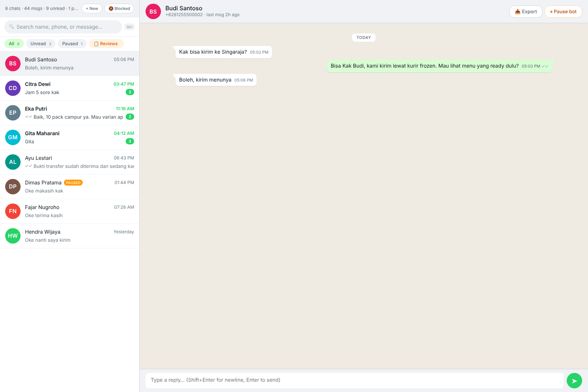Click unread badge 3 on Gita Maharani chat
Screen dimensions: 588x392
130,141
